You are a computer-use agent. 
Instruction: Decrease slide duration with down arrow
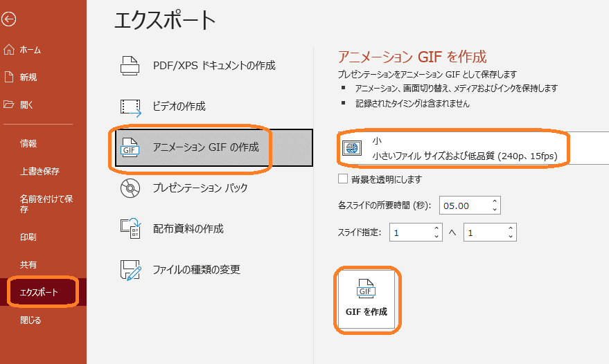coord(495,210)
